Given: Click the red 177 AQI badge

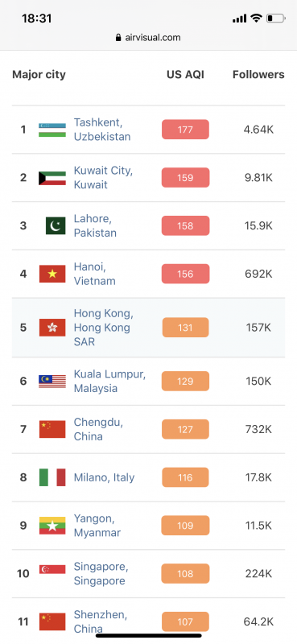Looking at the screenshot, I should coord(185,130).
